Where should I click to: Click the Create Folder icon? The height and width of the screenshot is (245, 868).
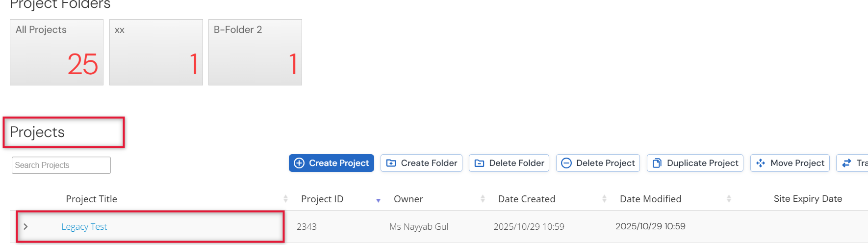(x=391, y=163)
